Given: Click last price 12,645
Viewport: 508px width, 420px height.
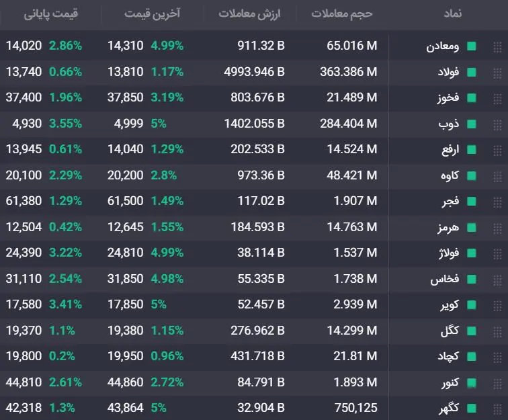Looking at the screenshot, I should pyautogui.click(x=126, y=227).
